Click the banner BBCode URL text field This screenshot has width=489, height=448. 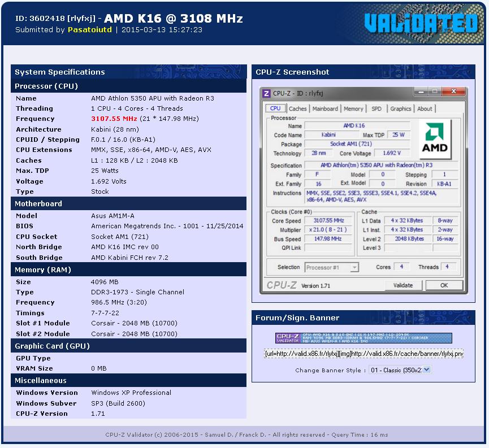point(363,354)
